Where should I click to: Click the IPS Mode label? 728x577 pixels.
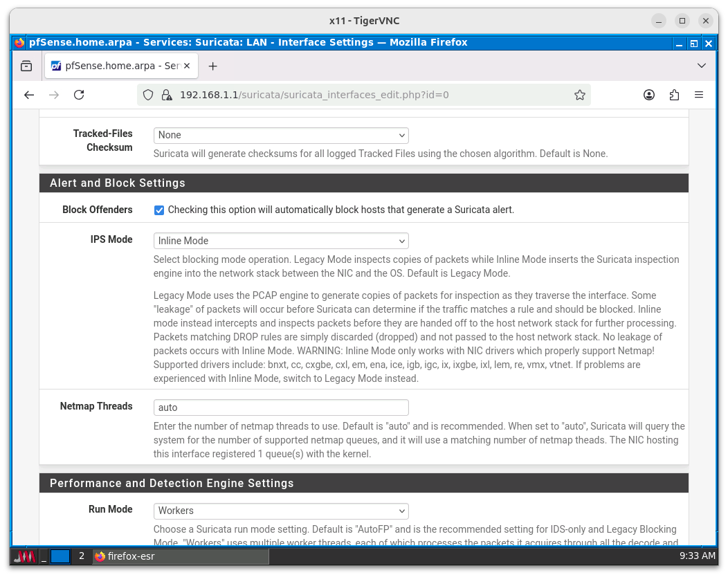click(111, 239)
